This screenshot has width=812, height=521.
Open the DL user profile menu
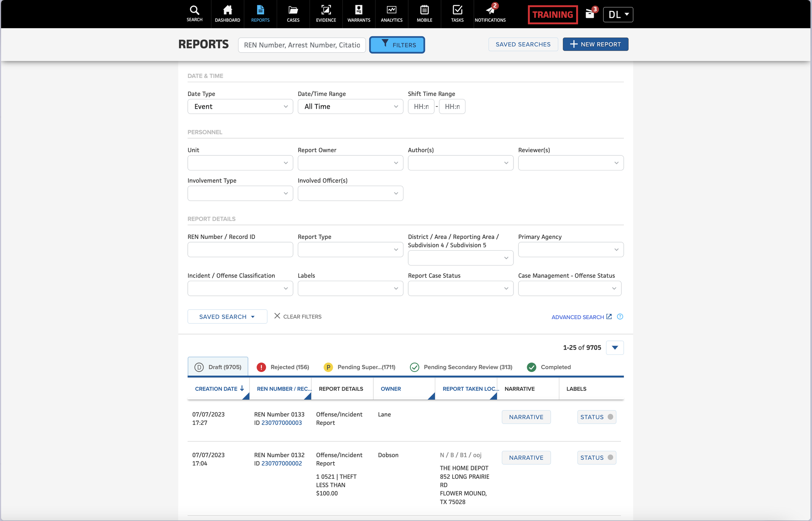[x=618, y=15]
